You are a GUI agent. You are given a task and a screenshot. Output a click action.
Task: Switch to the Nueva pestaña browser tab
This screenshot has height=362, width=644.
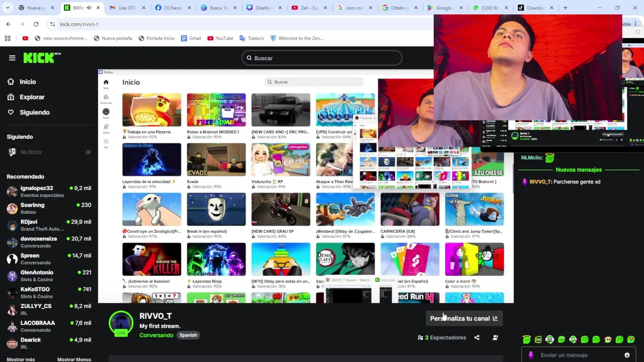[37, 8]
